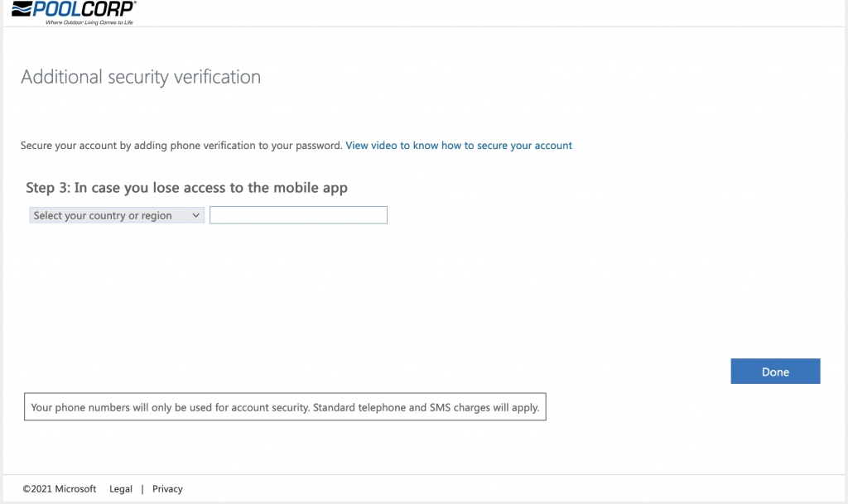Focus the phone number input field
This screenshot has width=848, height=504.
pyautogui.click(x=298, y=215)
